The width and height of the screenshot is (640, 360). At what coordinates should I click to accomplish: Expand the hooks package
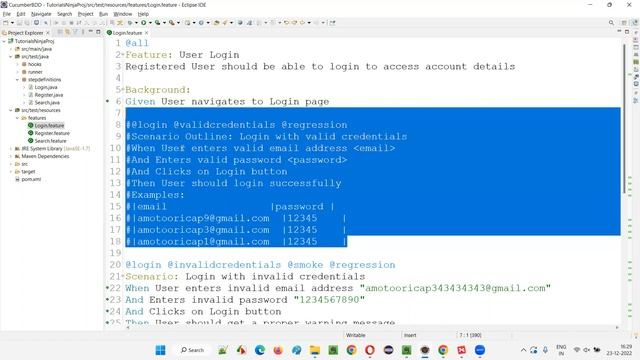[18, 64]
